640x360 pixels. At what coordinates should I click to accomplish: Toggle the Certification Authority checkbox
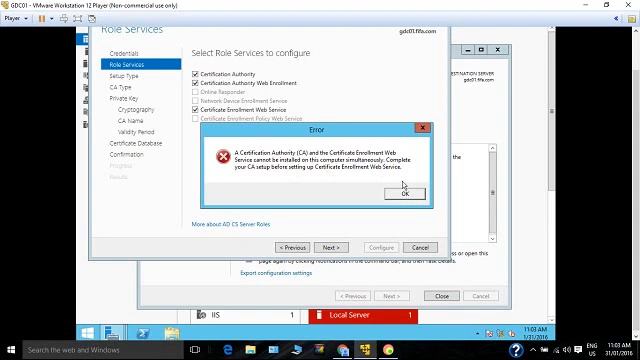click(195, 74)
